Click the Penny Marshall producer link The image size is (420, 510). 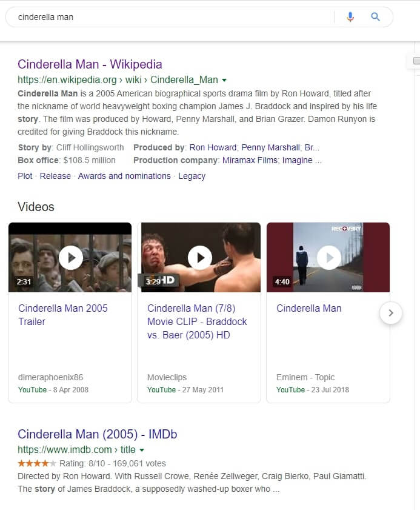(x=271, y=148)
